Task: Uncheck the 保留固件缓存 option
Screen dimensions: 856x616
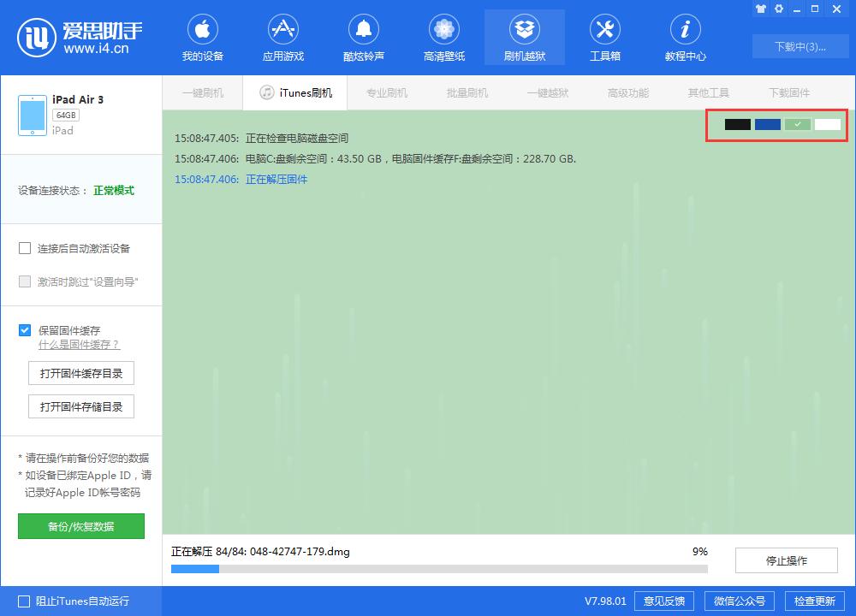Action: click(x=25, y=329)
